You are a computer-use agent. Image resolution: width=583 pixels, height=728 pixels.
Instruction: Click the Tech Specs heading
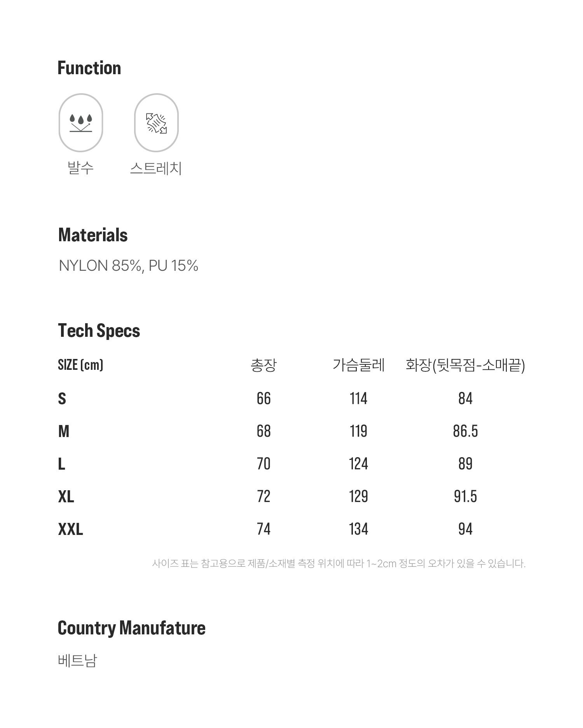(99, 331)
